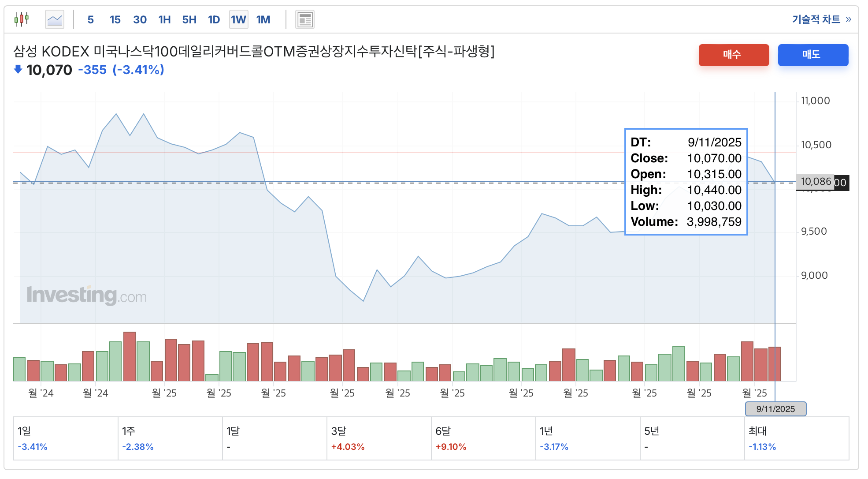Select the 1D interval
This screenshot has width=868, height=479.
(214, 19)
